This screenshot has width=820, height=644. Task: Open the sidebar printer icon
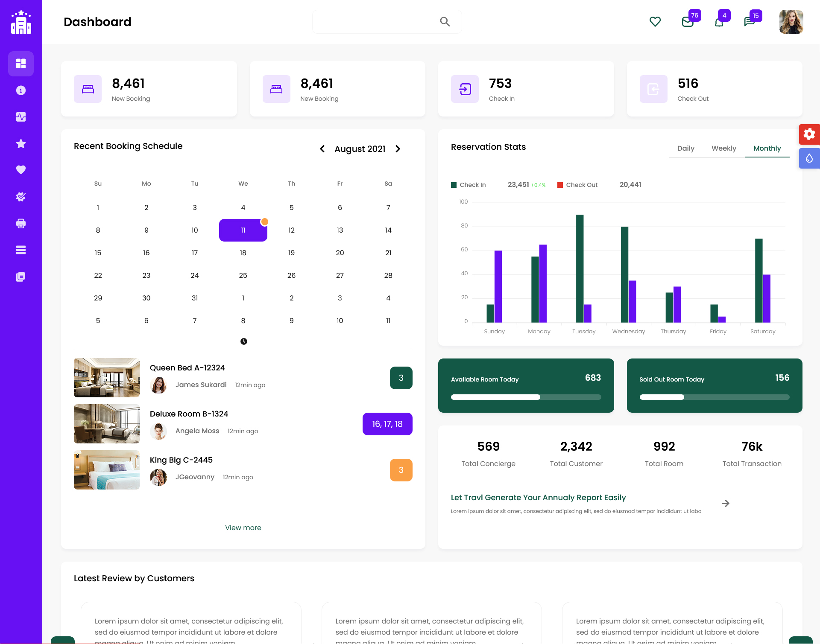point(21,224)
